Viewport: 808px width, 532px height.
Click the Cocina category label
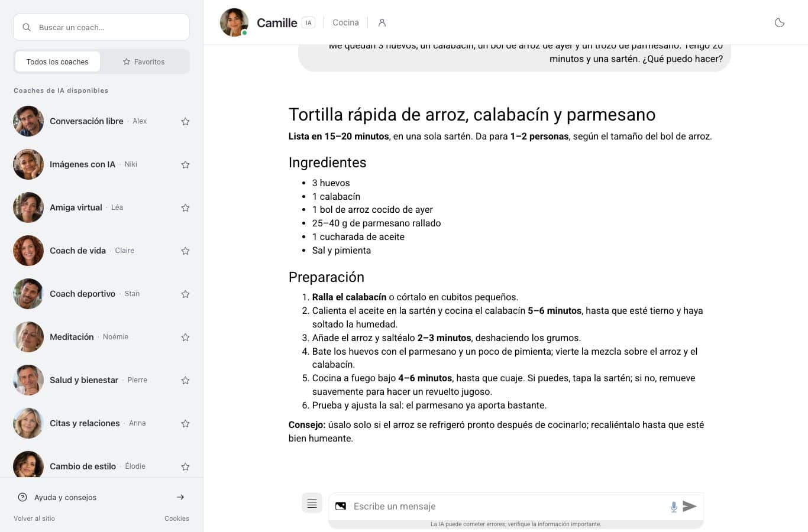tap(345, 22)
